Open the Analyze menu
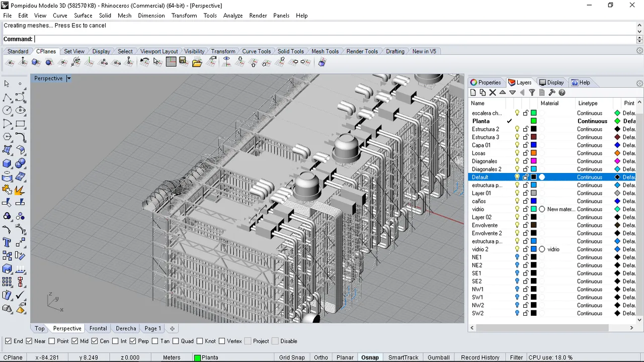 tap(233, 16)
